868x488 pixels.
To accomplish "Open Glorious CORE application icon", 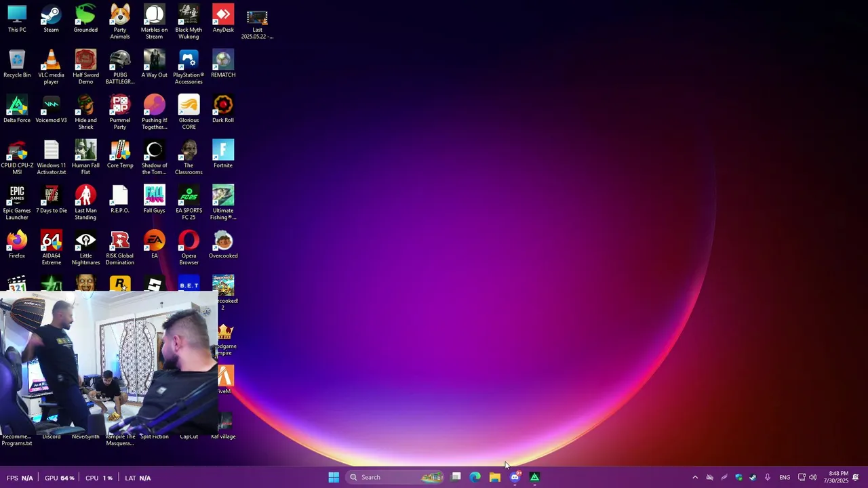I will click(x=189, y=113).
